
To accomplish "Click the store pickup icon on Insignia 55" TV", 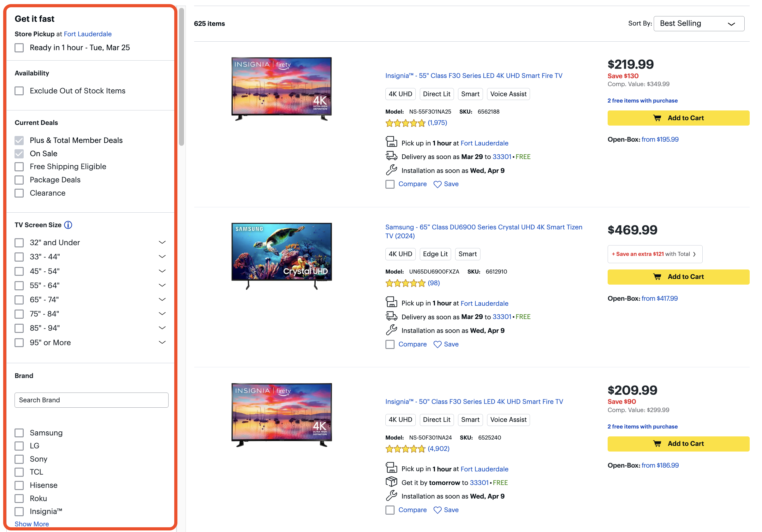I will coord(391,142).
